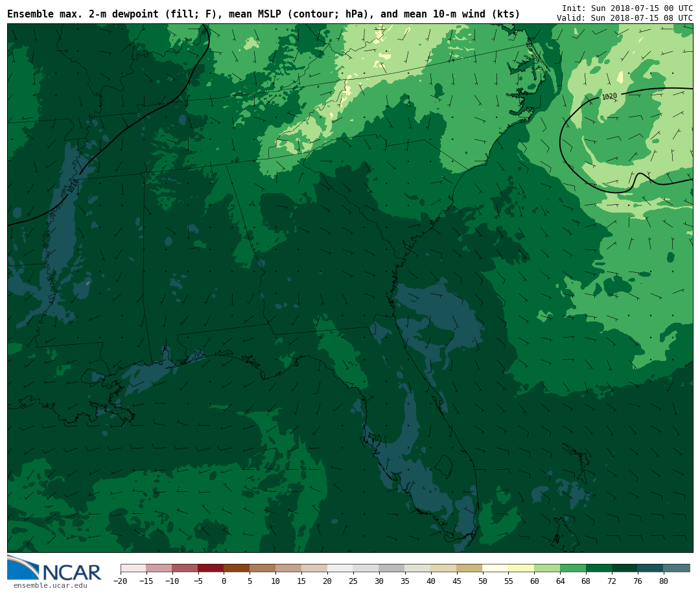The image size is (700, 593).
Task: Click the light pink -20 to -15 swatch
Action: tap(133, 568)
